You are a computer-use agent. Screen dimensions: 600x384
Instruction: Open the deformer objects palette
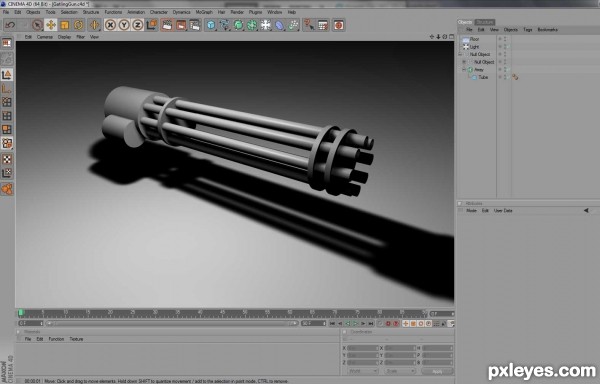[x=280, y=25]
